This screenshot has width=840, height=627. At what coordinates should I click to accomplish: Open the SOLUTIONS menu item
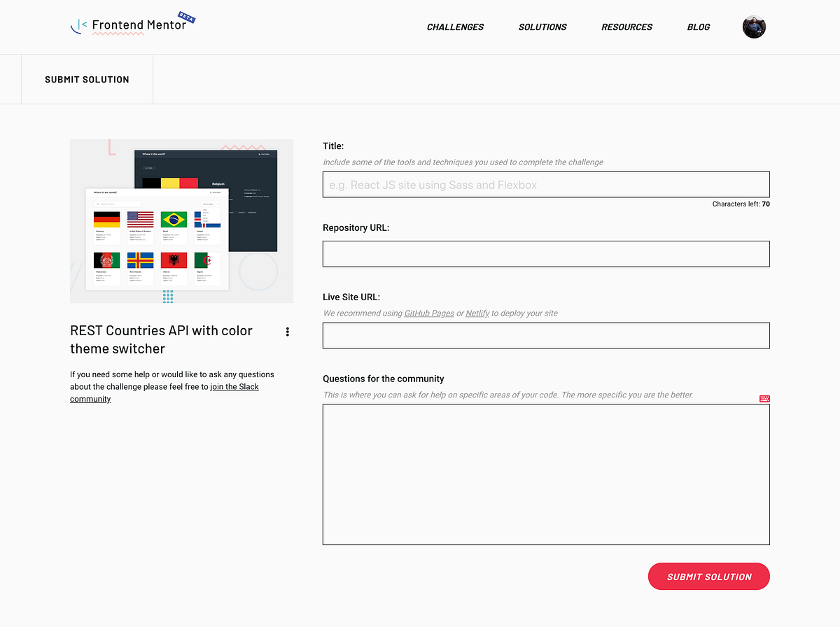point(542,27)
